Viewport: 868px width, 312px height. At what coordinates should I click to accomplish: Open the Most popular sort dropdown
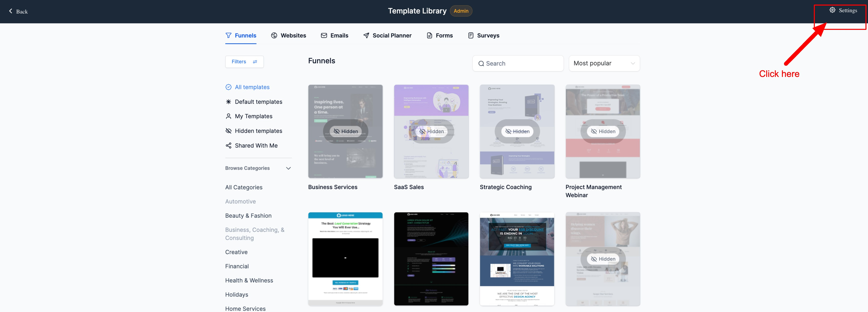click(x=604, y=63)
